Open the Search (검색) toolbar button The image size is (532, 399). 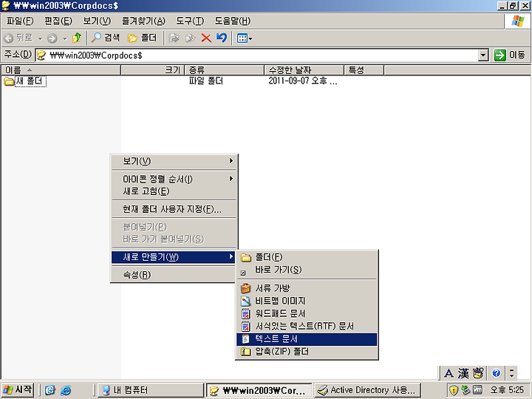[x=106, y=38]
